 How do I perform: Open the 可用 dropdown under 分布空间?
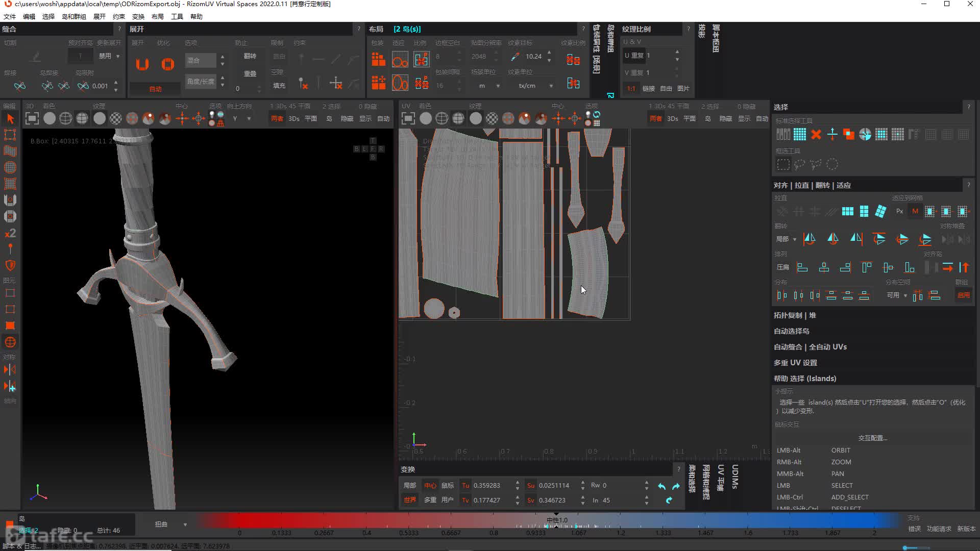click(x=897, y=295)
